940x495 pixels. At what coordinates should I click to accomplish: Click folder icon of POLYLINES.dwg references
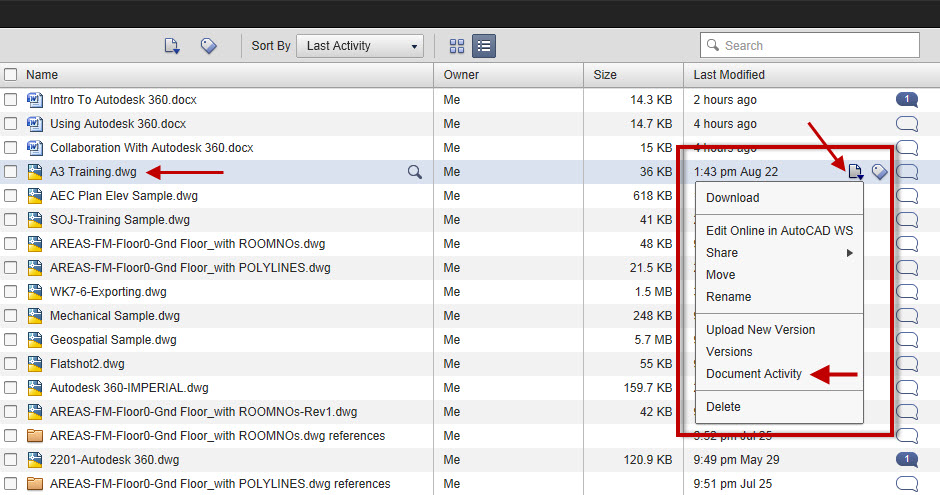pyautogui.click(x=35, y=484)
